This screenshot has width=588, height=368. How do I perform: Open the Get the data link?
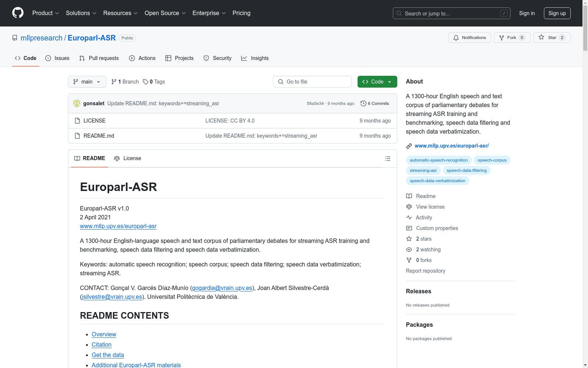[108, 355]
